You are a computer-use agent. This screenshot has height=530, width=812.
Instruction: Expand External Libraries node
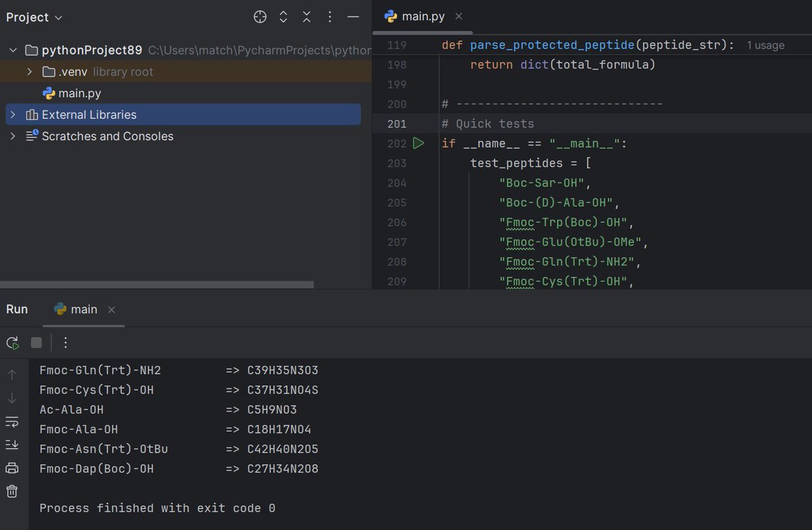click(13, 114)
